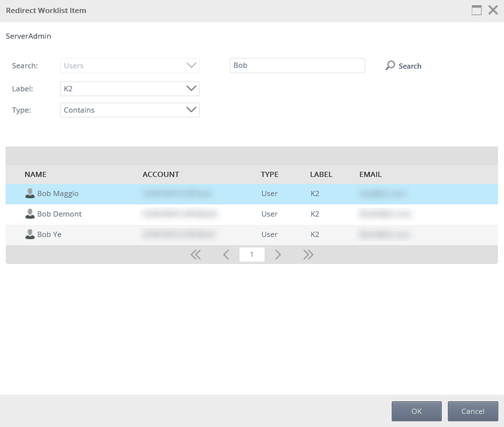This screenshot has height=427, width=504.
Task: Go to the previous results page
Action: point(226,254)
